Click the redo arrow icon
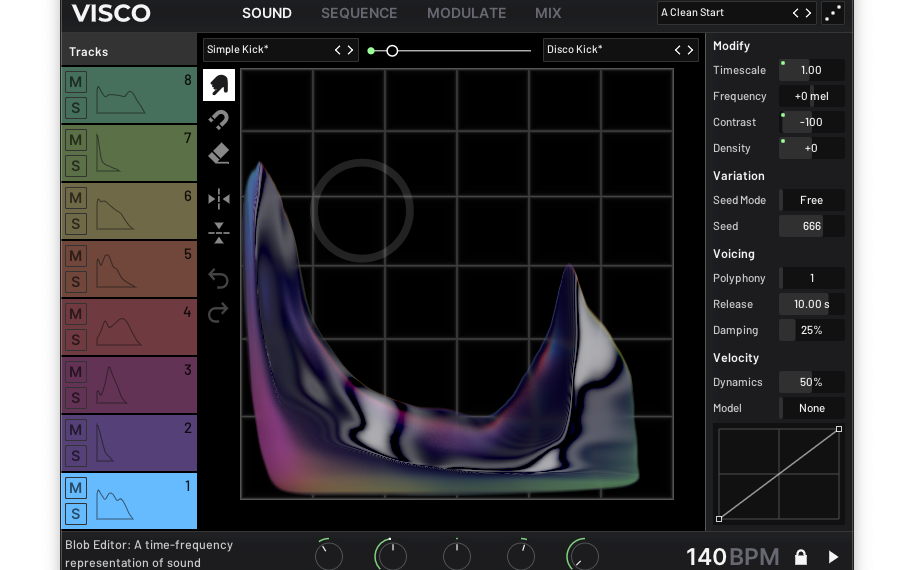 (x=219, y=313)
